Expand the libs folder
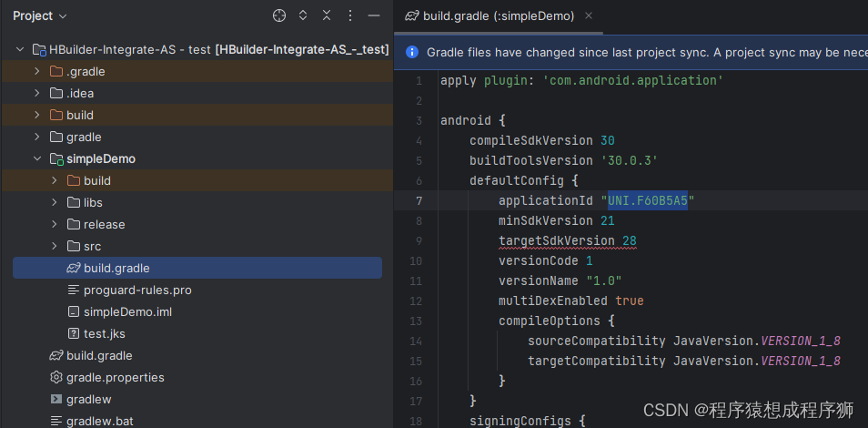Viewport: 868px width, 428px height. 55,202
